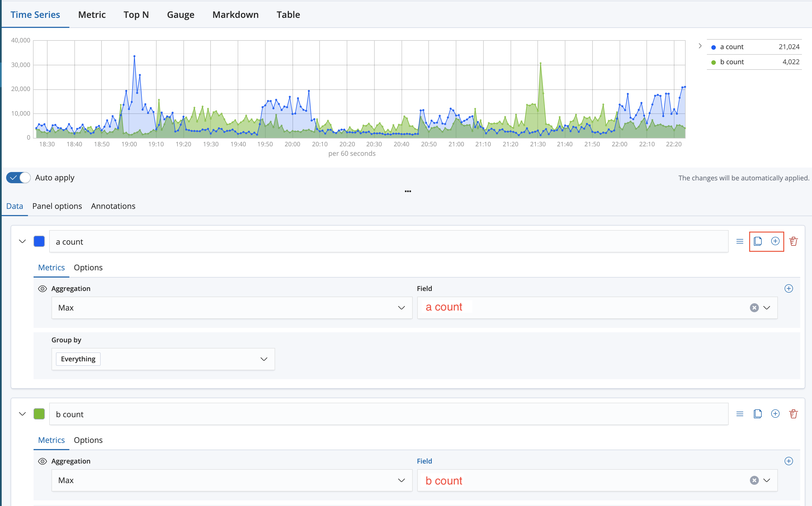Disable the Auto apply switch
This screenshot has width=812, height=506.
[18, 178]
